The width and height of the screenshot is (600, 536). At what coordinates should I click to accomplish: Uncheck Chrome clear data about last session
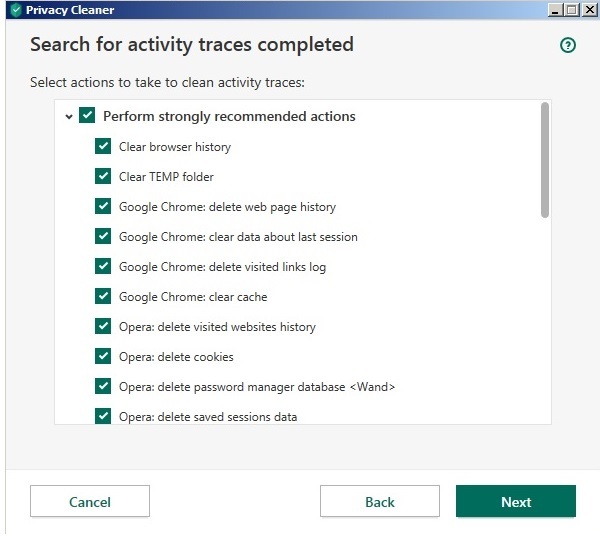[103, 236]
